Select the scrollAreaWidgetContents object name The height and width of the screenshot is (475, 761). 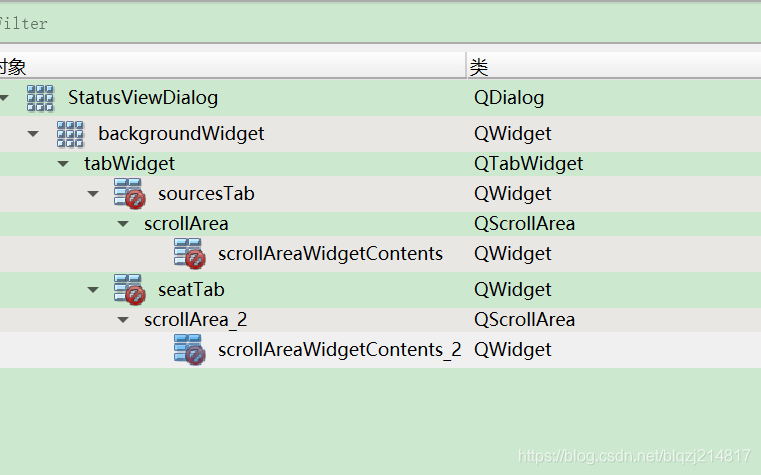click(x=330, y=254)
